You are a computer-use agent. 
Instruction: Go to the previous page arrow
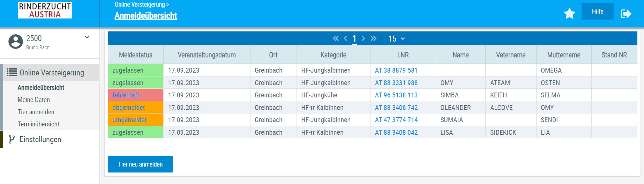[345, 38]
